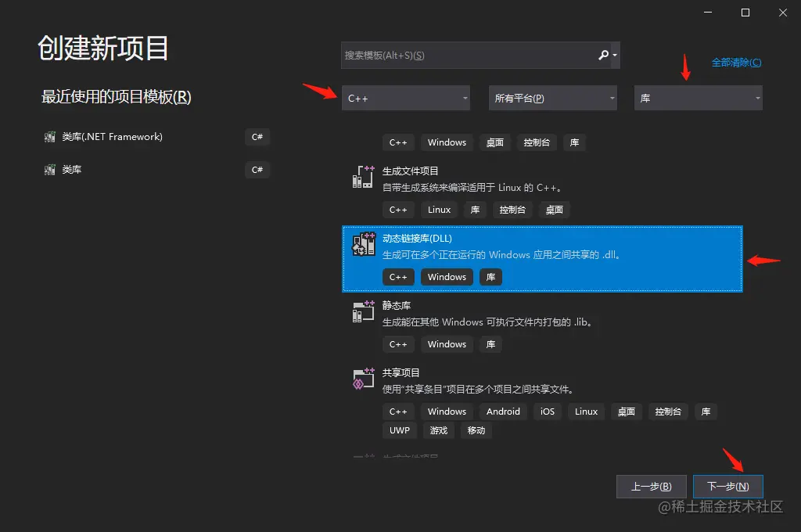Select the Windows tag on 动态链接库(DLL)

coord(447,276)
